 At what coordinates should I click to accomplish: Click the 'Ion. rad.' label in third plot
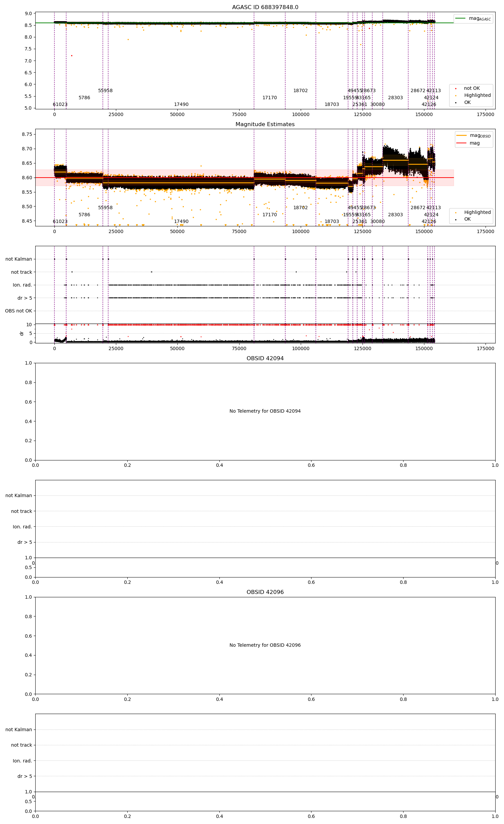[23, 285]
